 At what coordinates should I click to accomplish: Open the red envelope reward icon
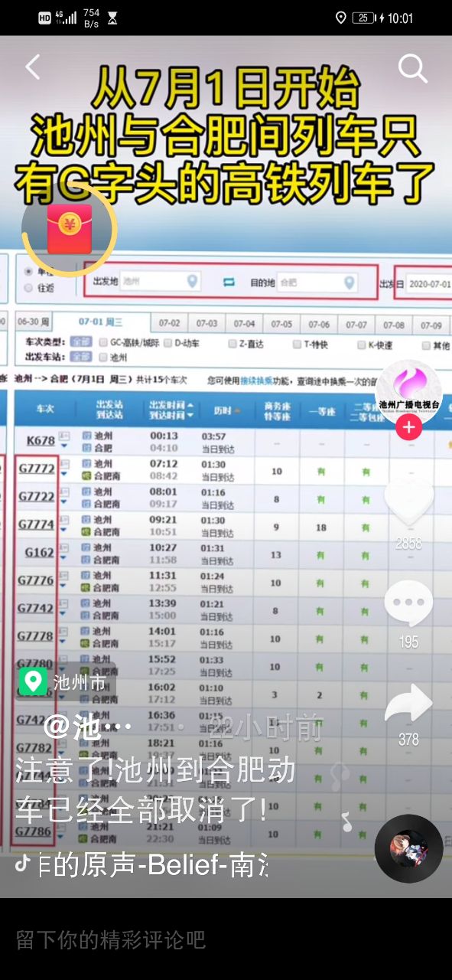tap(69, 229)
